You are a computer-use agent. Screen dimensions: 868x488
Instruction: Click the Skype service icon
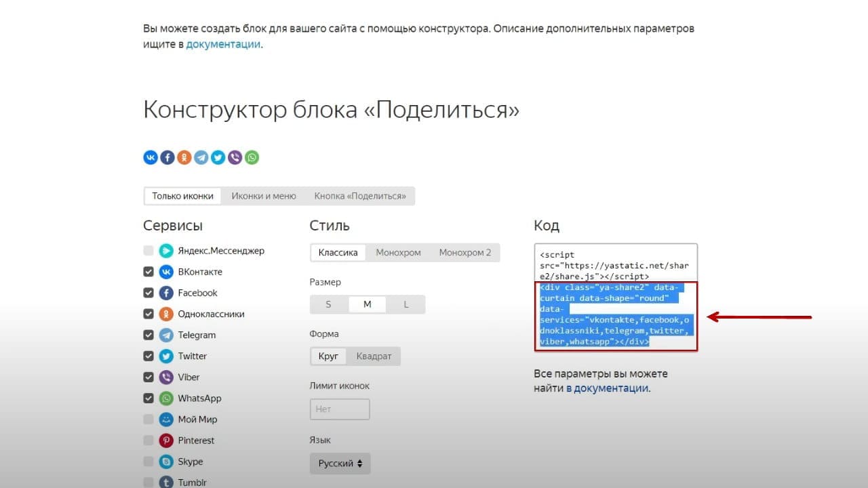pos(166,462)
